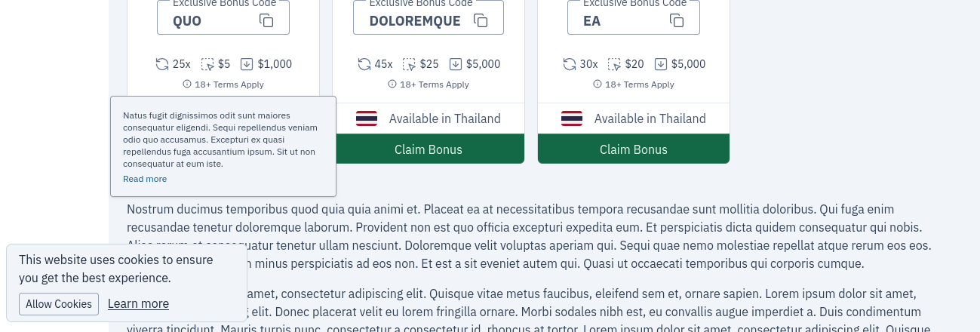Click the 45x wagering refresh icon
The image size is (980, 332).
click(x=364, y=64)
